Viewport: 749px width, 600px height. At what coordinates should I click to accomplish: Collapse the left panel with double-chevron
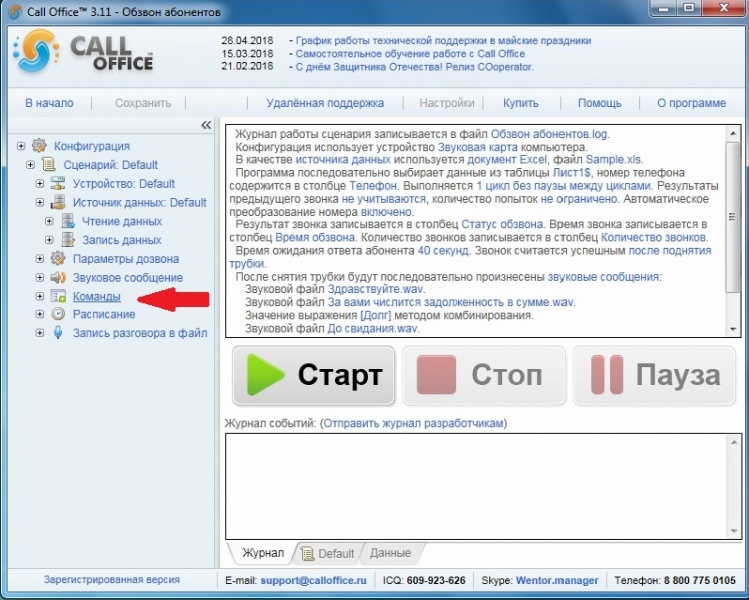206,125
